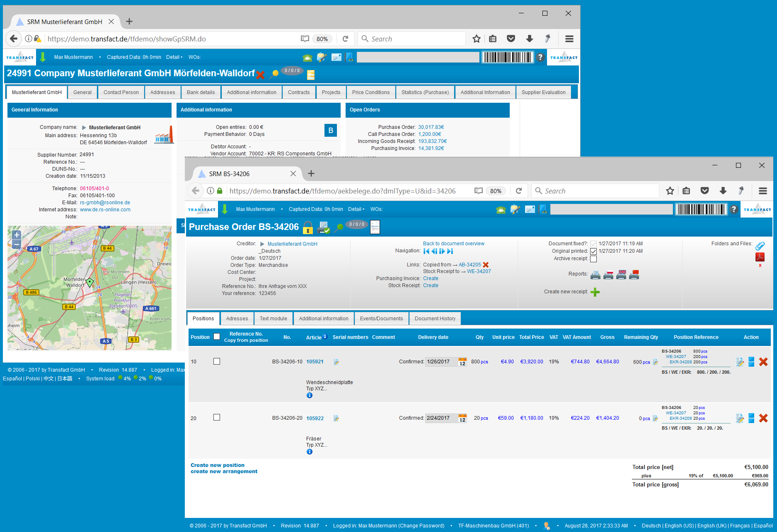Click Create next to Purchasing Invoice

(431, 278)
